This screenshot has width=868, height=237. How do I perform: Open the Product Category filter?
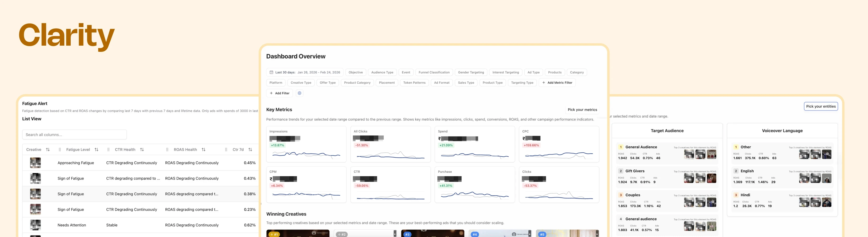(357, 83)
